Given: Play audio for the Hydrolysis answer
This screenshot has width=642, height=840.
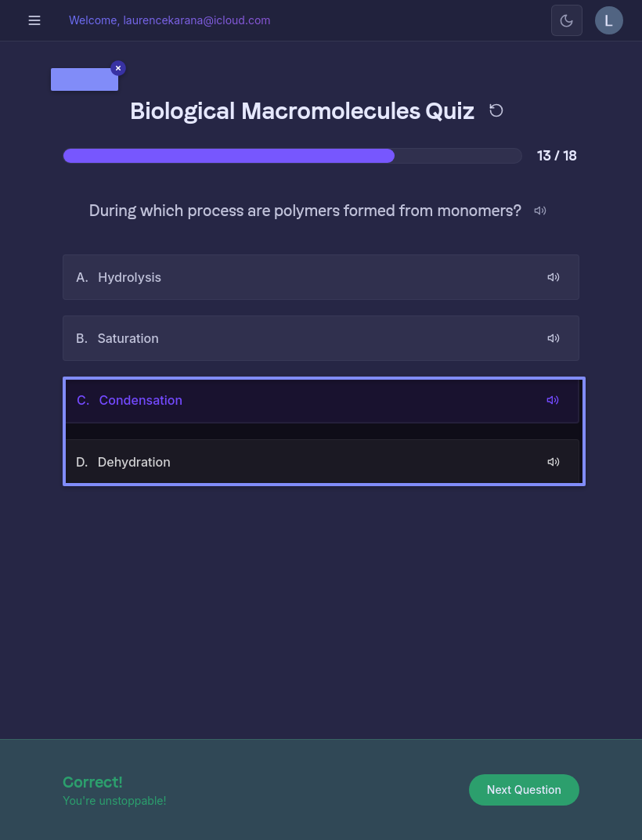Looking at the screenshot, I should [554, 277].
